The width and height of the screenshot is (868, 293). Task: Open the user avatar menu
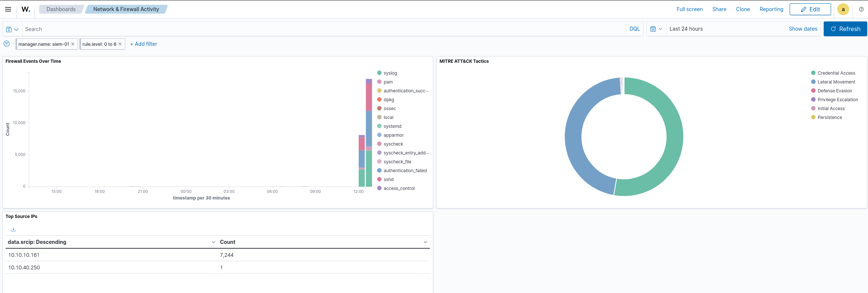(x=843, y=9)
